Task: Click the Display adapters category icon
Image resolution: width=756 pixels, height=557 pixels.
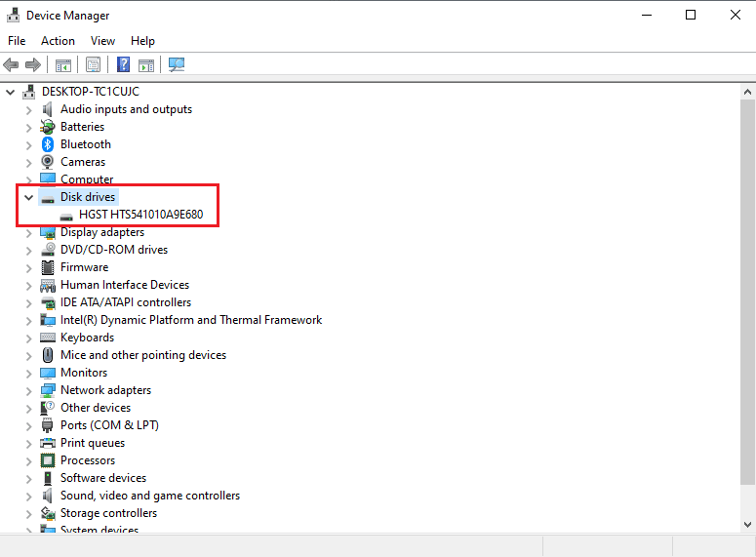Action: [48, 232]
